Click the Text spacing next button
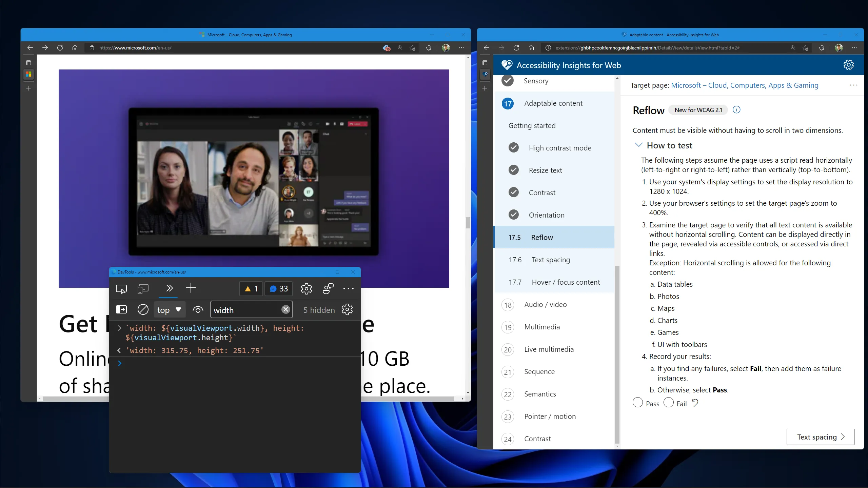This screenshot has height=488, width=868. point(820,437)
